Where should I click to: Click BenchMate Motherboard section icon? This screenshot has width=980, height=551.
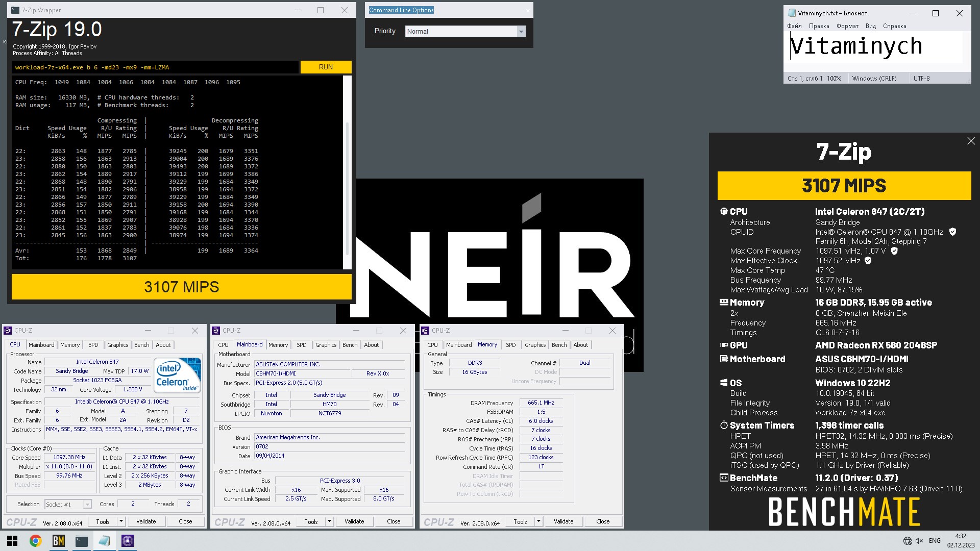coord(724,359)
